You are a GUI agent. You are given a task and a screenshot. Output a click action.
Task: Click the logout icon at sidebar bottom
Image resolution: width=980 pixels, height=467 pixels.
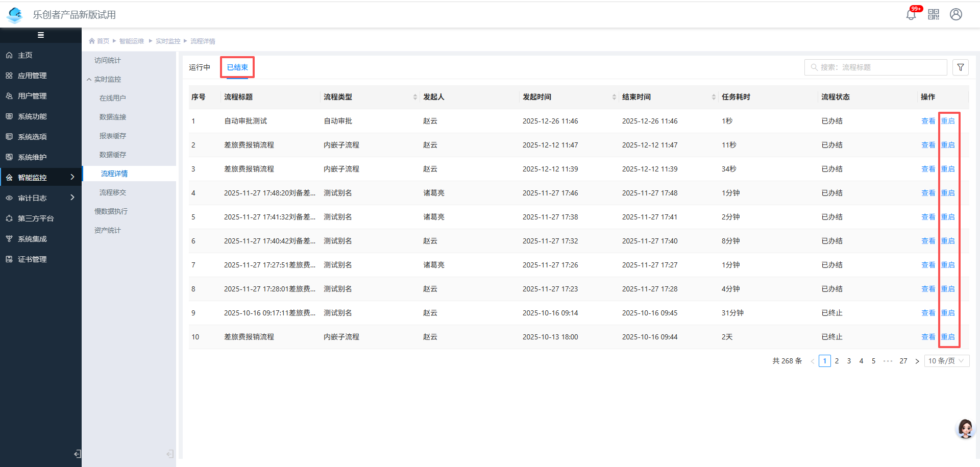click(77, 454)
